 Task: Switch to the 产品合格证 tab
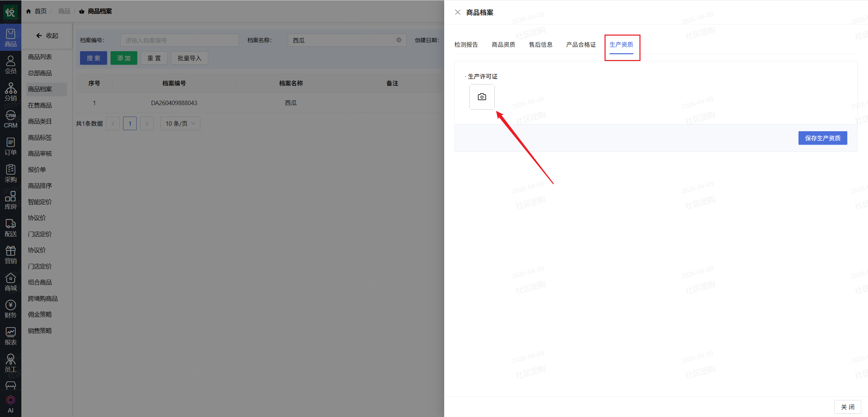[581, 45]
